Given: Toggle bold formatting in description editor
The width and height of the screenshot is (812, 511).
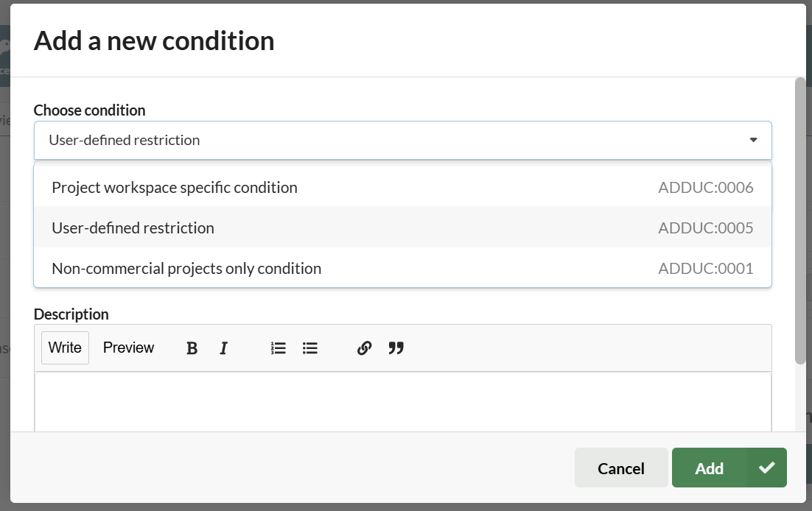Looking at the screenshot, I should coord(192,348).
